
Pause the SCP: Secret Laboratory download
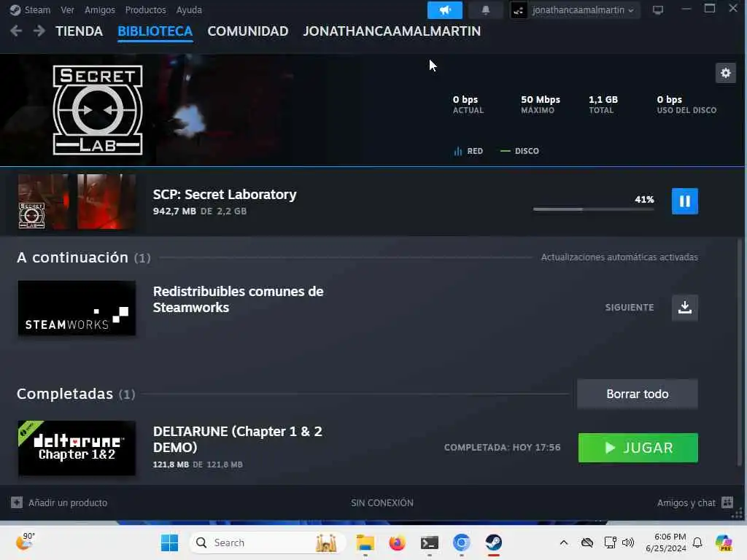click(x=684, y=201)
